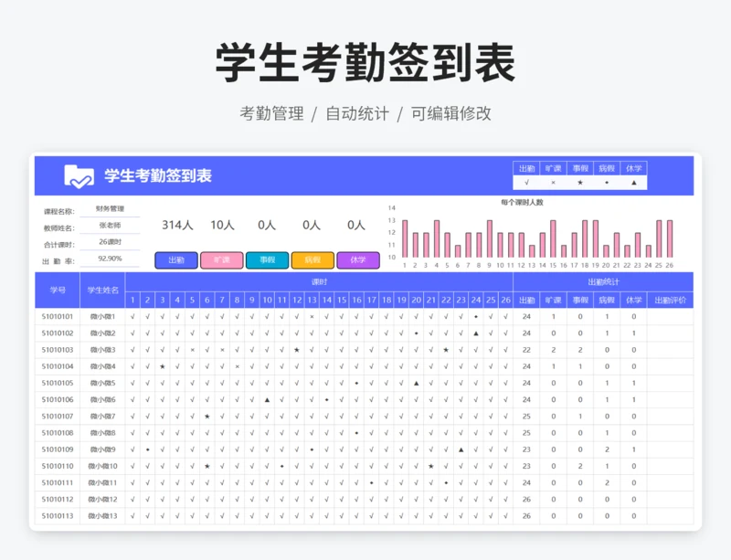
Task: Select student name 微小微12
Action: point(102,500)
